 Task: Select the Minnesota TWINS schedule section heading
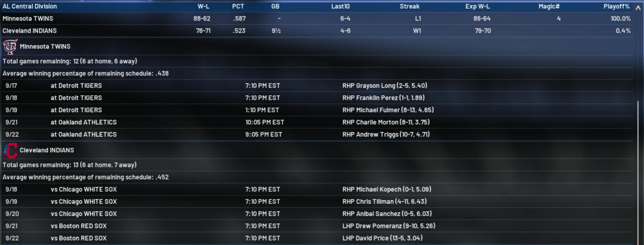coord(45,46)
